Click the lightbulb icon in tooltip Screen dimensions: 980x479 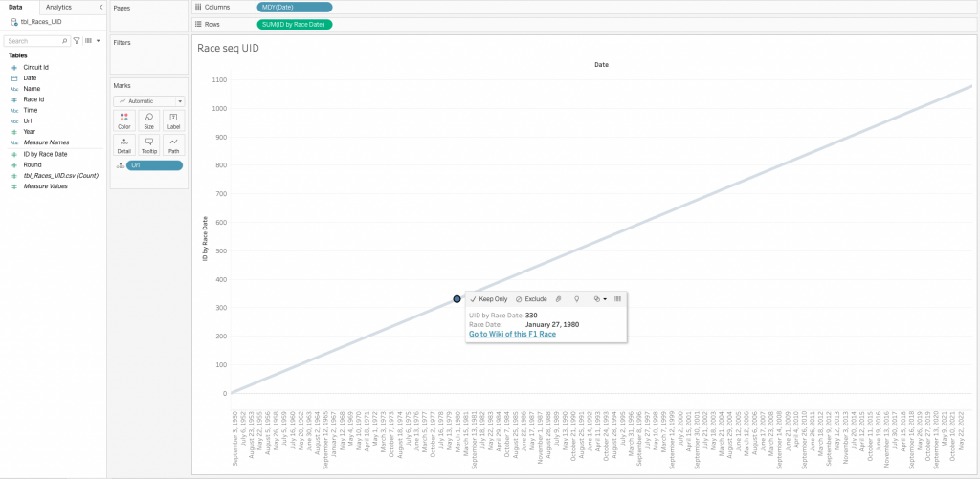pos(576,299)
